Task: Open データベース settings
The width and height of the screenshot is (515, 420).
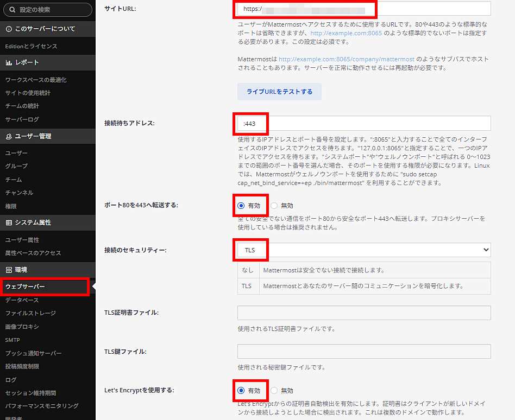Action: tap(22, 300)
